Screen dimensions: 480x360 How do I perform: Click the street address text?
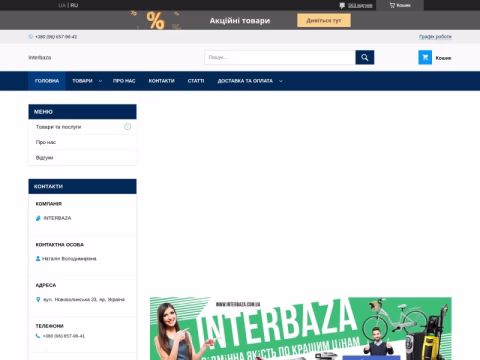(84, 300)
